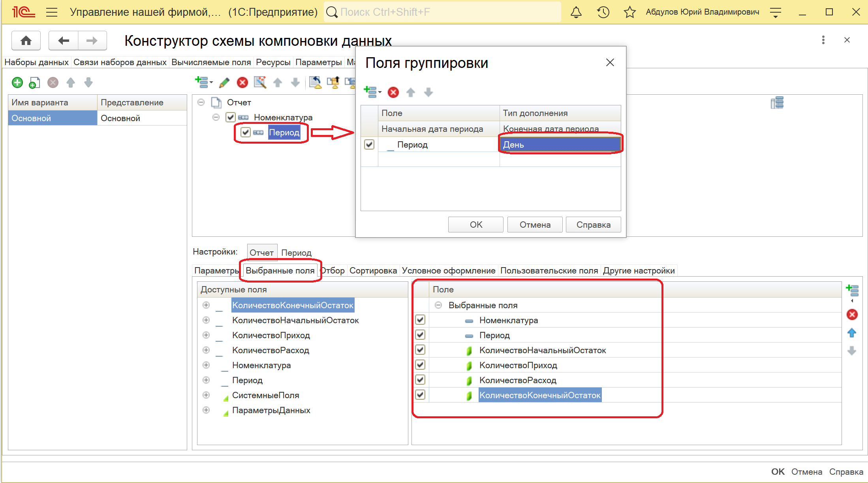Screen dimensions: 868x483
Task: Delete grouping field in Поля группировки dialog
Action: pyautogui.click(x=393, y=92)
